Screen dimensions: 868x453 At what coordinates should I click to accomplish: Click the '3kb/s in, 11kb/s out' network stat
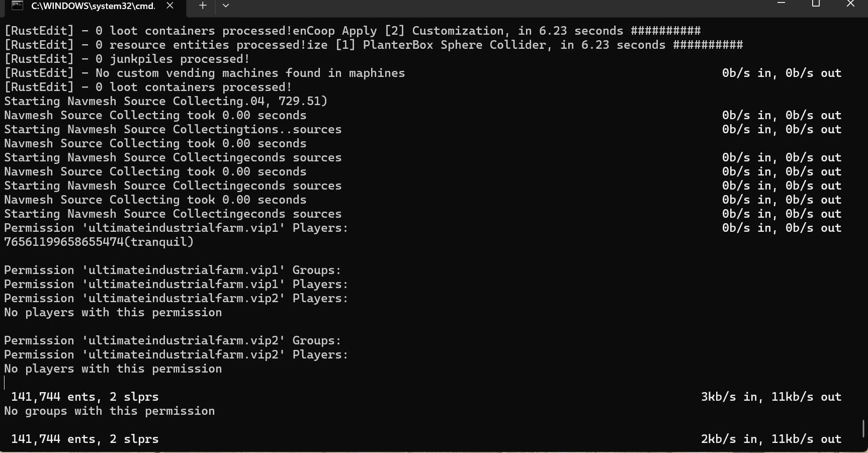pos(771,397)
